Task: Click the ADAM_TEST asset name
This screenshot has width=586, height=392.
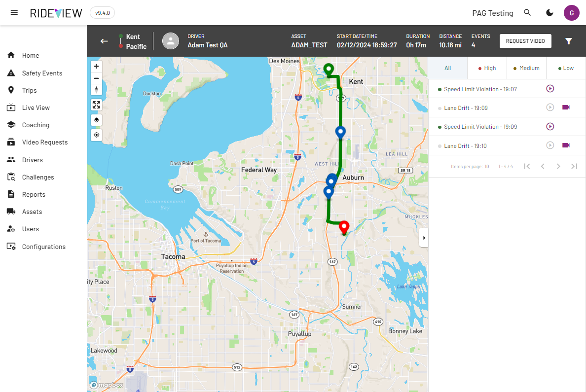Action: click(x=309, y=45)
